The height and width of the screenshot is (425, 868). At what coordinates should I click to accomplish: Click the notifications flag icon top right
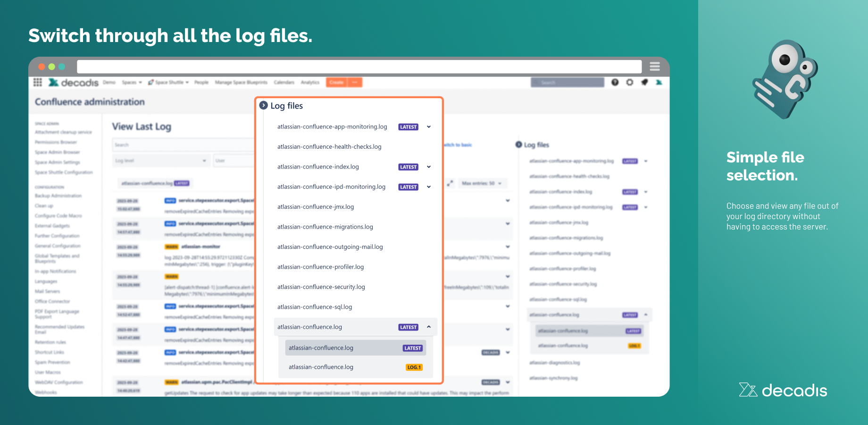click(x=645, y=82)
